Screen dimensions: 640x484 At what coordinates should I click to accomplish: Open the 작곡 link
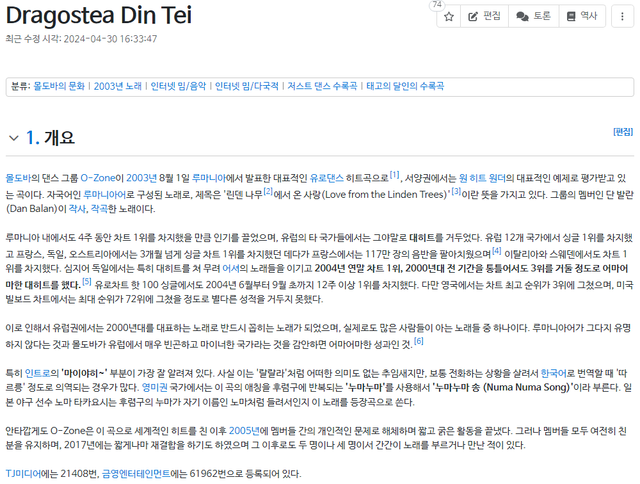[x=99, y=209]
